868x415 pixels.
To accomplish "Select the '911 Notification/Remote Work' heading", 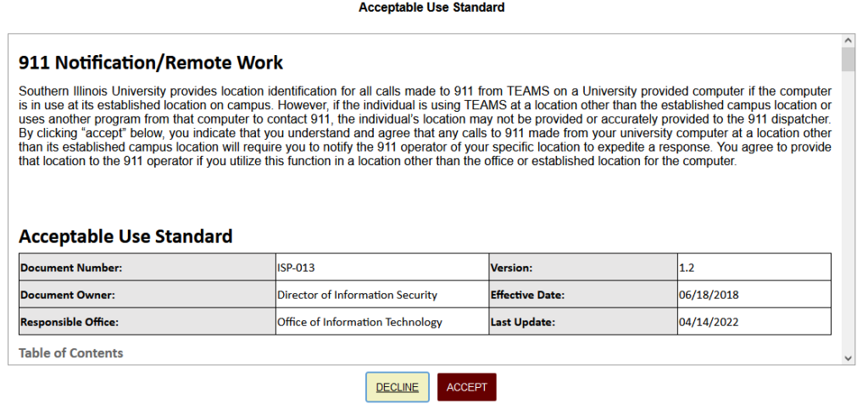I will pos(151,63).
